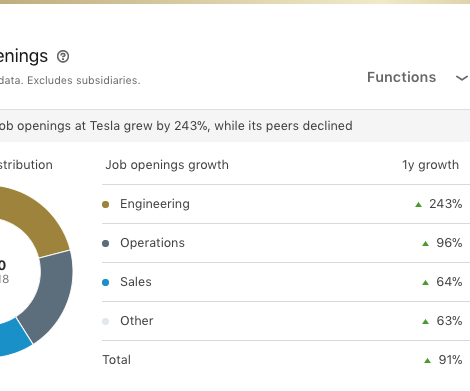470x391 pixels.
Task: Click the Operations slate legend dot
Action: 105,243
